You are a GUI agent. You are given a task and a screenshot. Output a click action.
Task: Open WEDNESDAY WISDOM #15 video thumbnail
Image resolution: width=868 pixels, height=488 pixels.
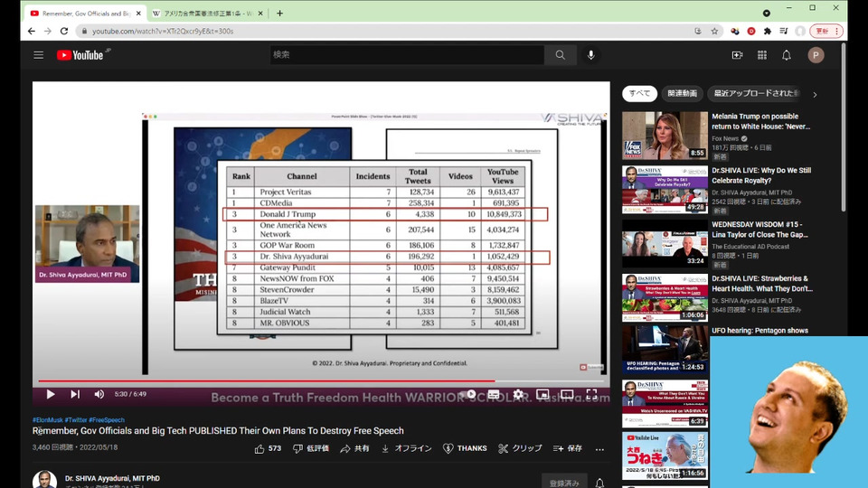tap(665, 244)
